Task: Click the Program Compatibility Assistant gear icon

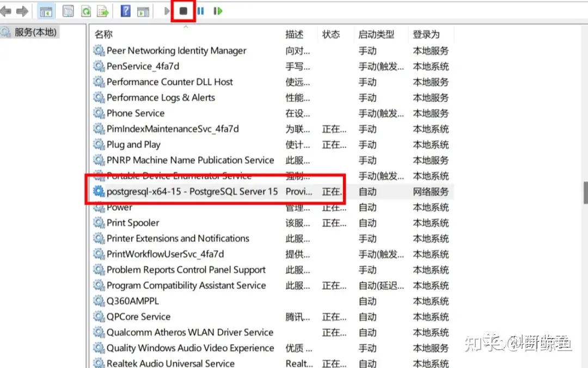Action: tap(99, 285)
